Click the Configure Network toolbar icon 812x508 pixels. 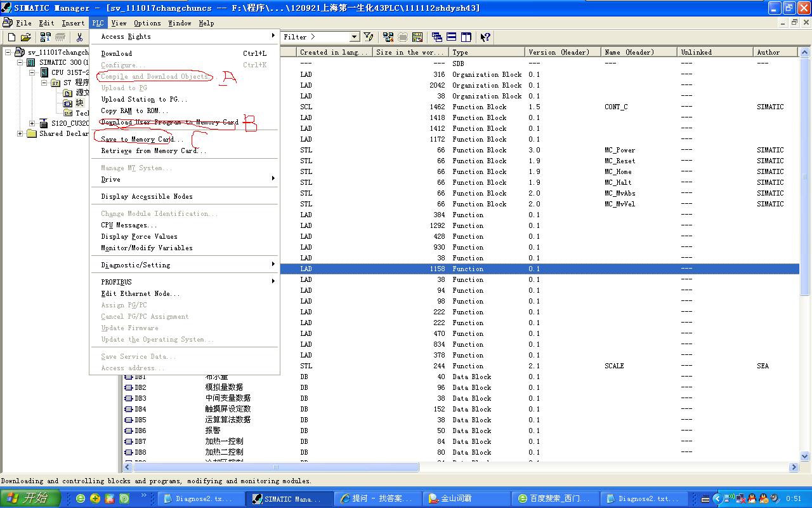(388, 37)
